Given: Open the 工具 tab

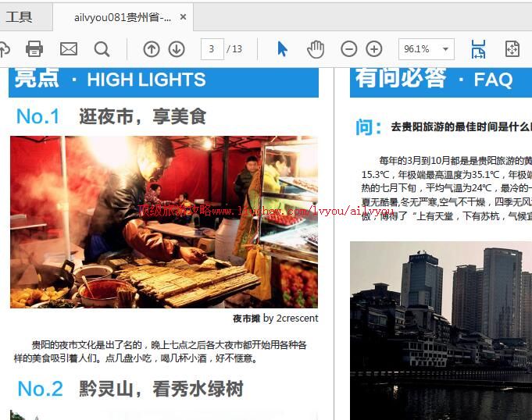Looking at the screenshot, I should click(20, 17).
